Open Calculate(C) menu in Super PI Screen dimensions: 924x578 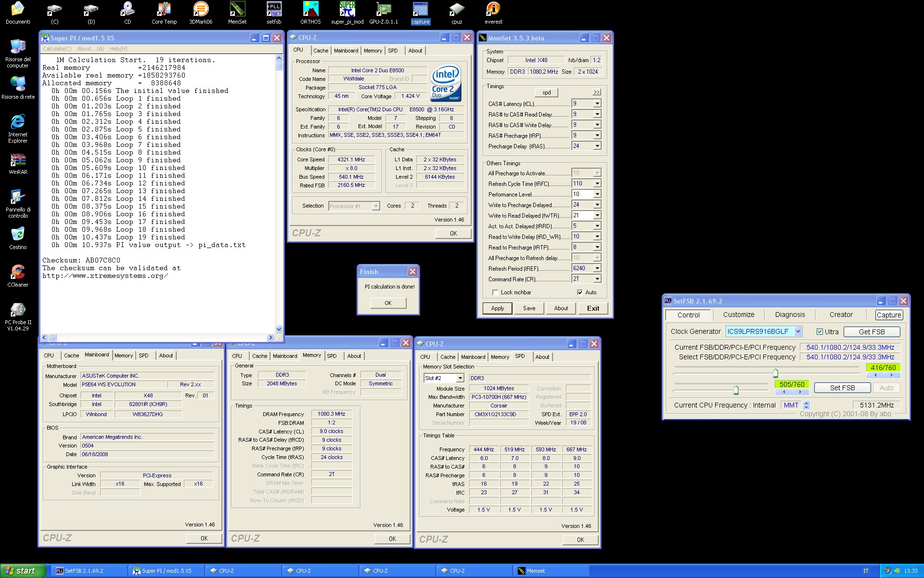coord(57,49)
